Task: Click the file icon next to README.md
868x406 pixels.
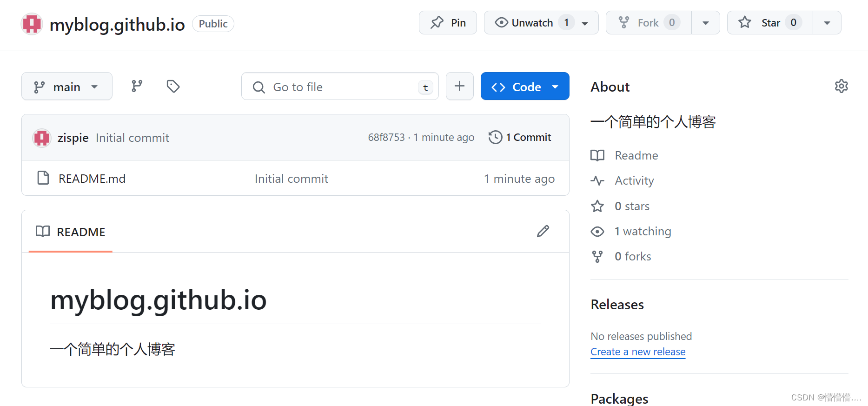Action: coord(43,178)
